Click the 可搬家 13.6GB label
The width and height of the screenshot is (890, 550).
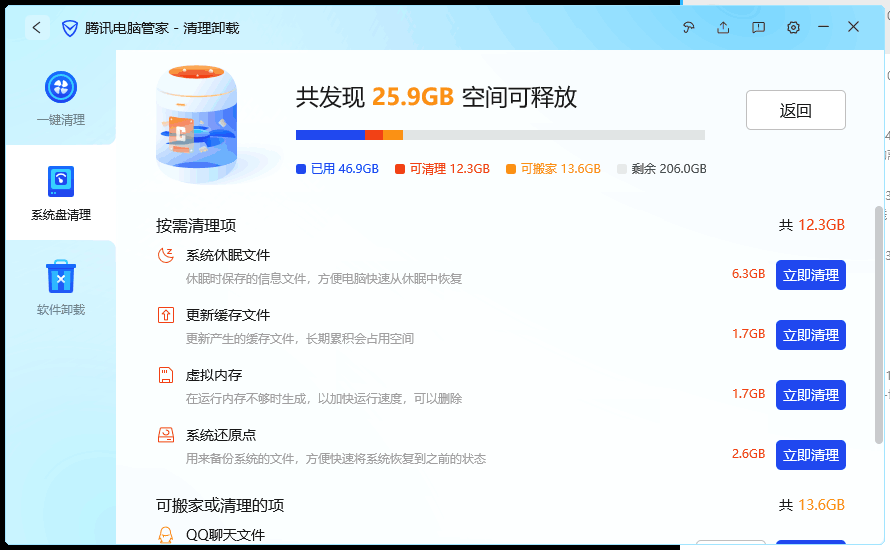[x=561, y=169]
